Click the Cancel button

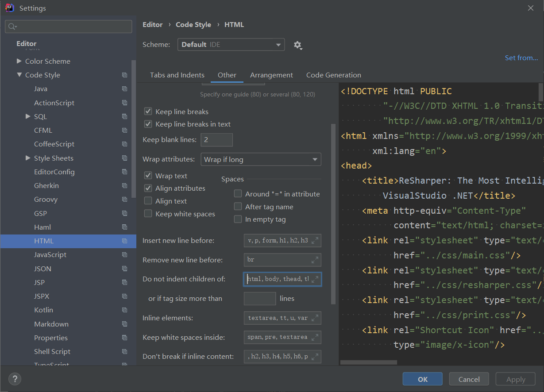click(469, 379)
